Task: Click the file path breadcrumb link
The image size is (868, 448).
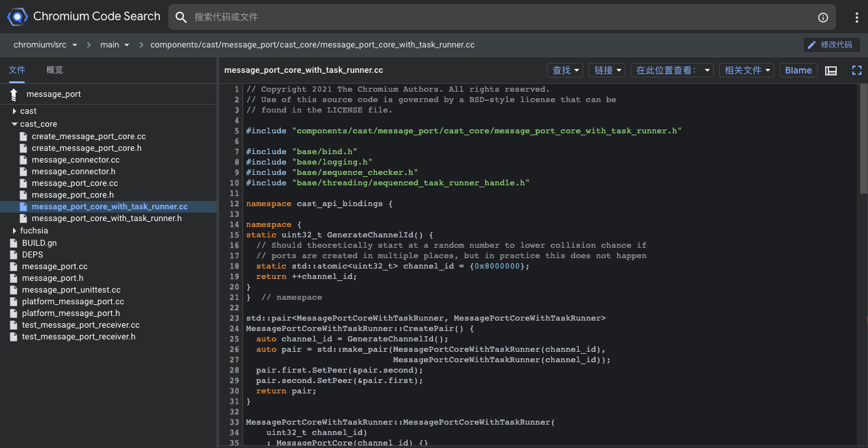Action: (x=312, y=45)
